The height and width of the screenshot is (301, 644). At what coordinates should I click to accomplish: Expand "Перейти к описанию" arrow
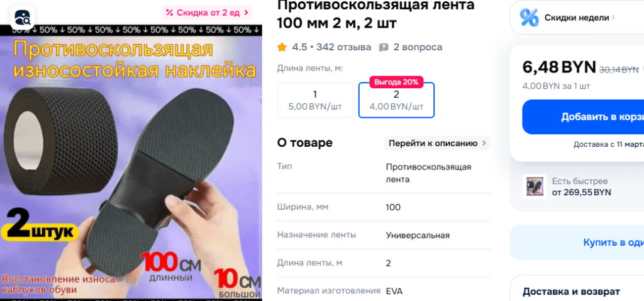click(x=484, y=143)
